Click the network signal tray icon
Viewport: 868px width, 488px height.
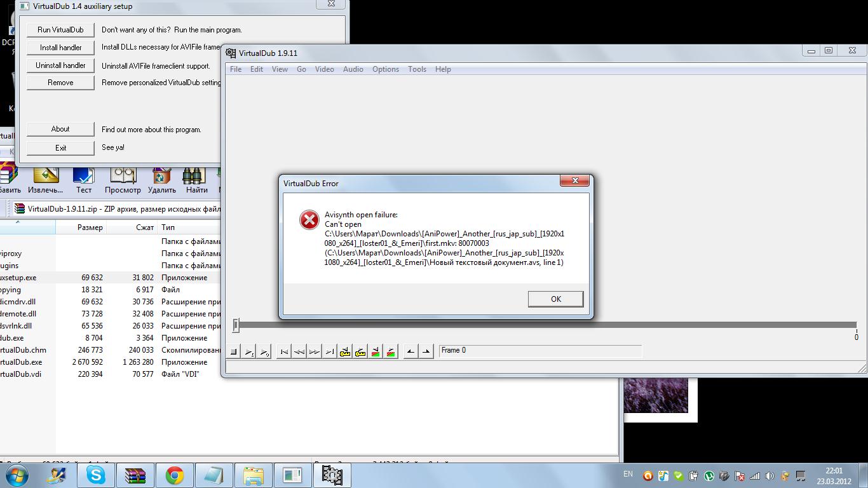tap(755, 475)
